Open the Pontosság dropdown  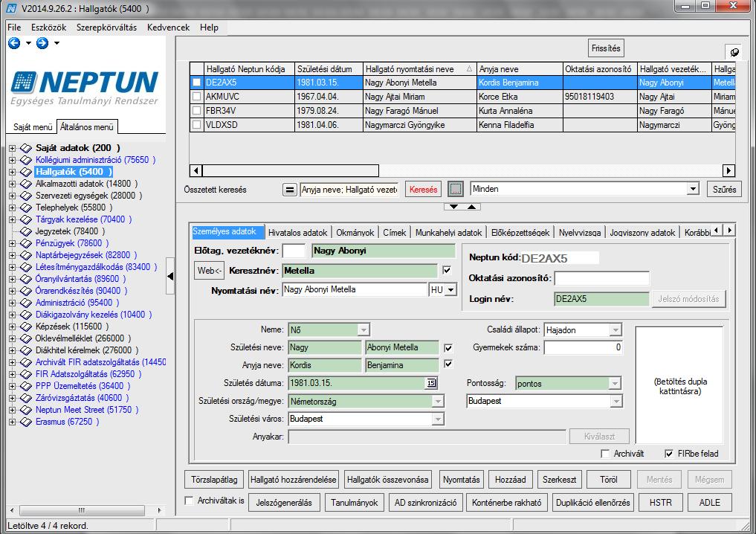(x=615, y=384)
